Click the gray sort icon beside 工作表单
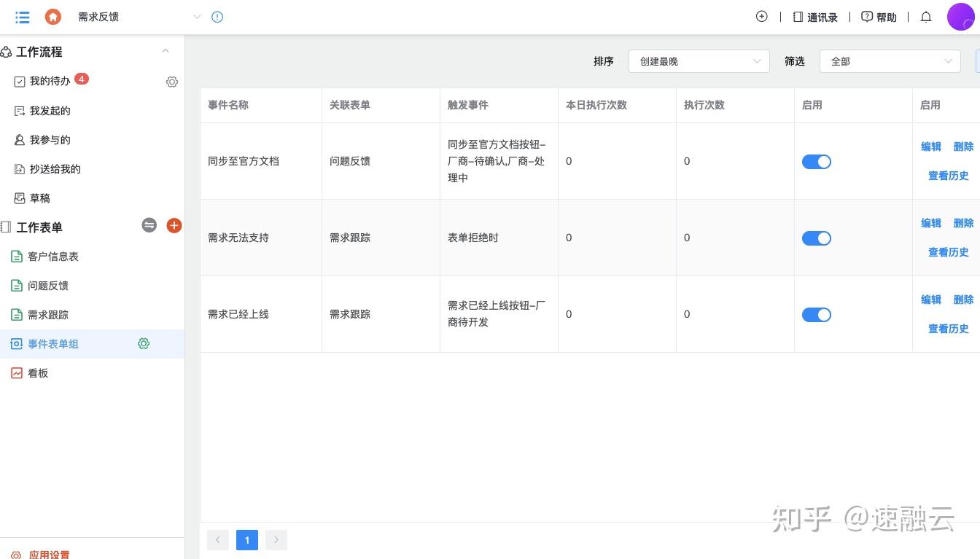 coord(149,226)
